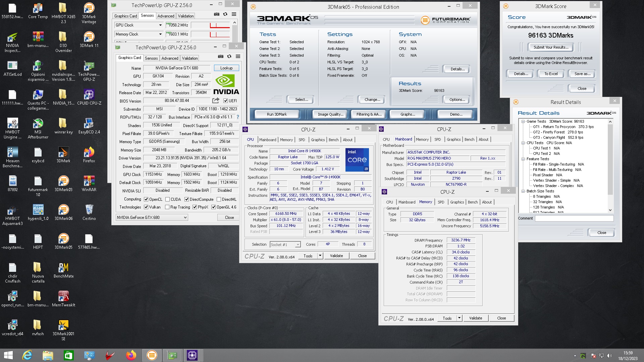Switch to GPU-Z Validation tab
This screenshot has width=644, height=362.
coord(190,58)
